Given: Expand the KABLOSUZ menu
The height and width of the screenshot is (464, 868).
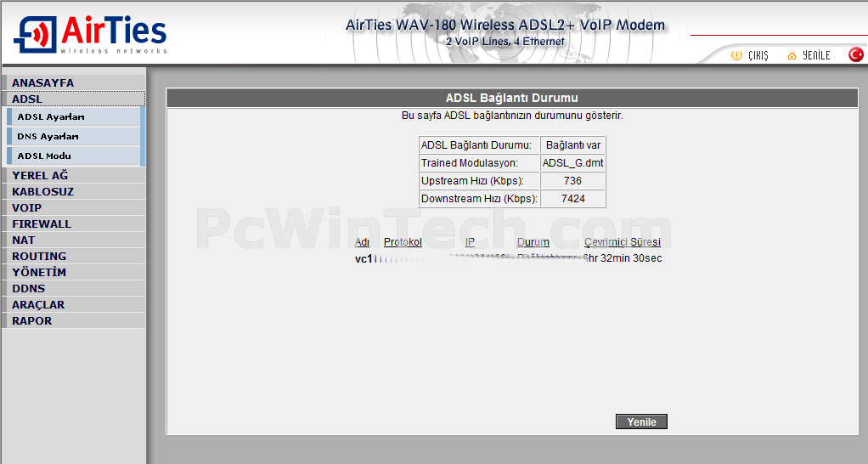Looking at the screenshot, I should point(74,191).
